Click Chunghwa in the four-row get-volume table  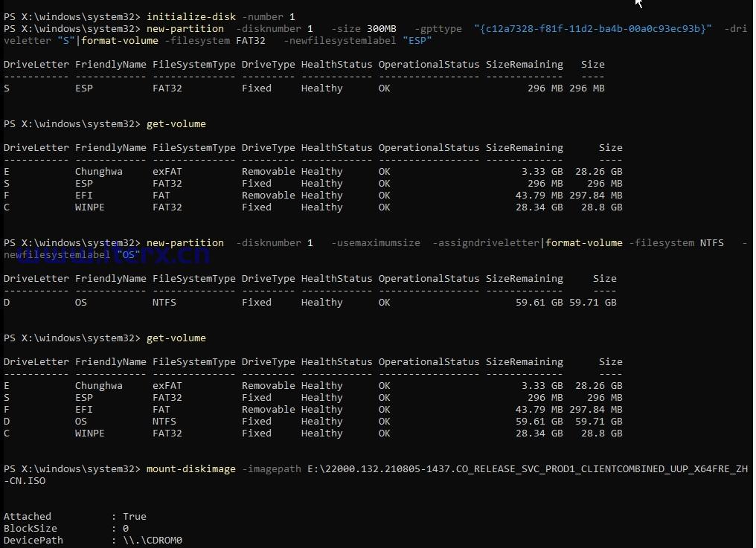[x=99, y=172]
